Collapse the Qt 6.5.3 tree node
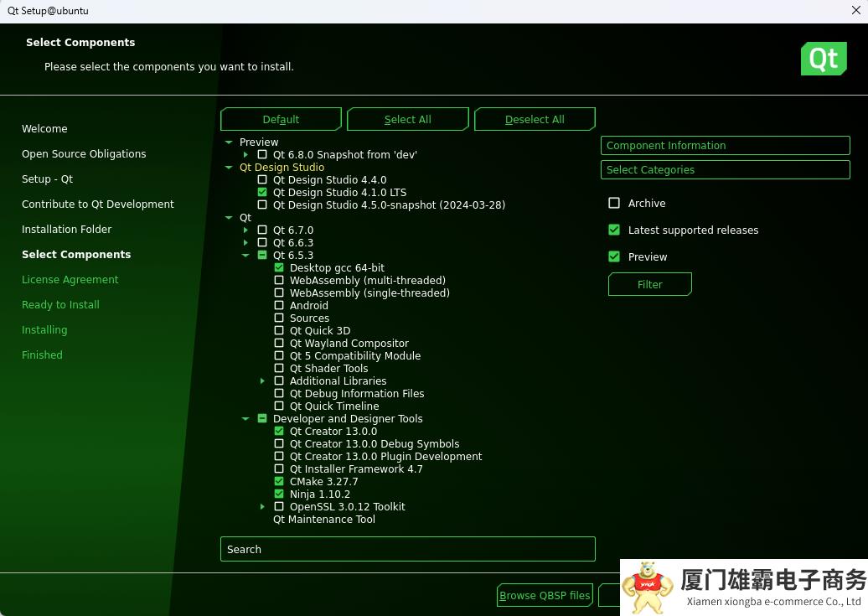 [245, 256]
